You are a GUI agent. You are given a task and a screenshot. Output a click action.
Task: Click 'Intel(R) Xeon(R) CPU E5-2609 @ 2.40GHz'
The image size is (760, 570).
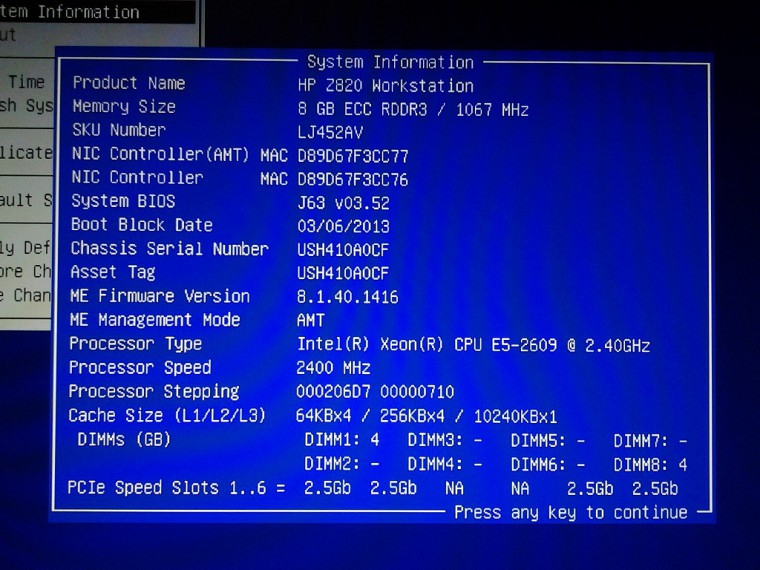coord(474,346)
